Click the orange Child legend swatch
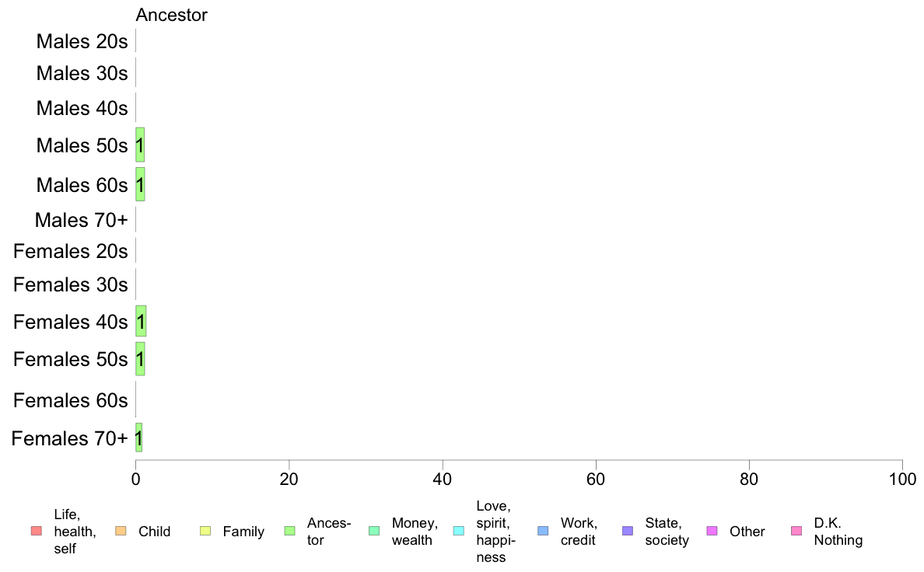924x572 pixels. click(121, 531)
